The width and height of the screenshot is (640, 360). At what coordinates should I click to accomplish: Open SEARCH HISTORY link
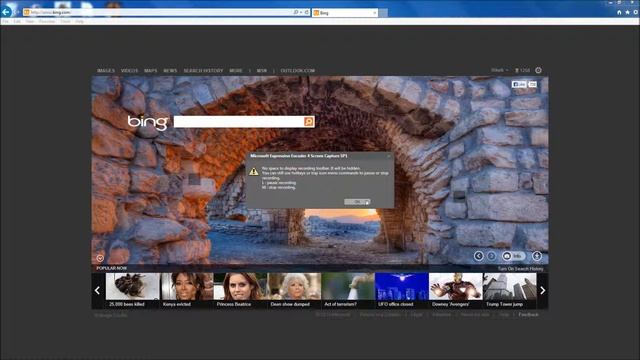coord(203,71)
